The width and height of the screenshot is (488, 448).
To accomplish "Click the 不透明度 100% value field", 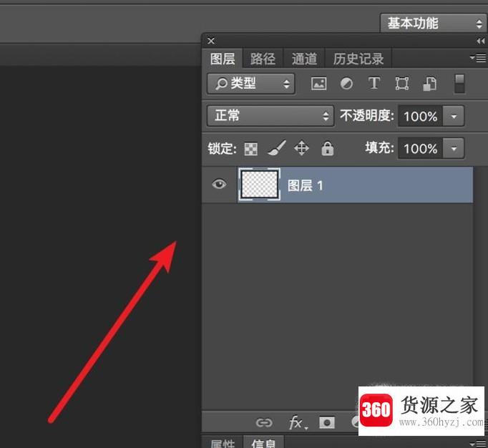I will tap(421, 117).
